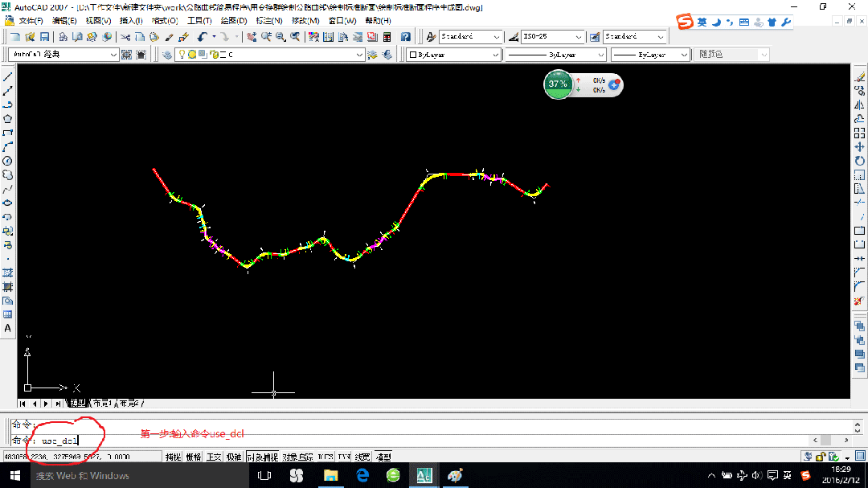Image resolution: width=868 pixels, height=488 pixels.
Task: Click the 模型 button in status bar
Action: (x=383, y=457)
